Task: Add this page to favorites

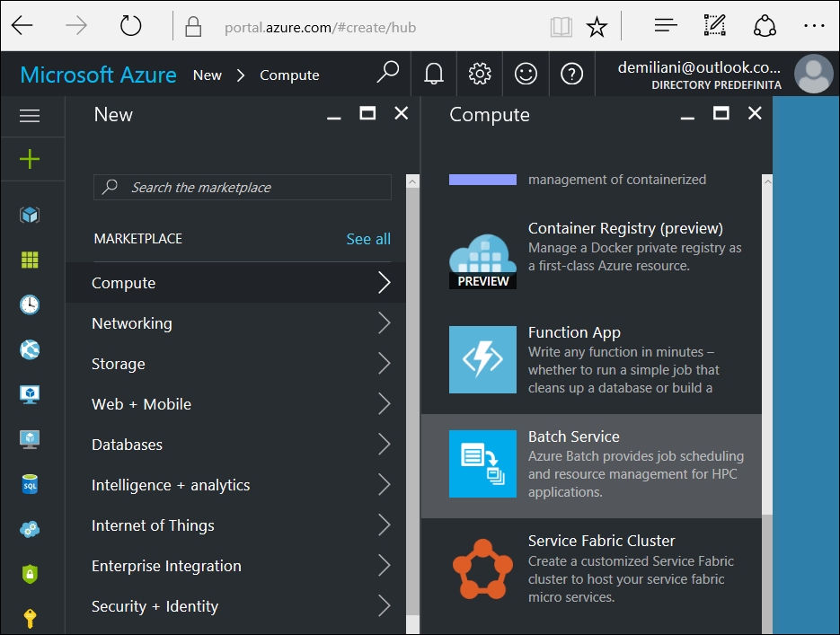Action: tap(597, 26)
